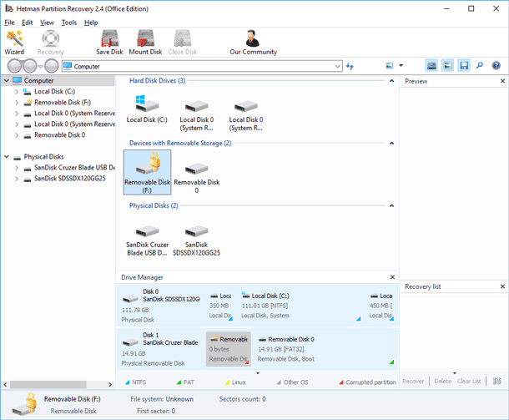Select the last Local Disk 0 (System R...) drive

coord(245,115)
